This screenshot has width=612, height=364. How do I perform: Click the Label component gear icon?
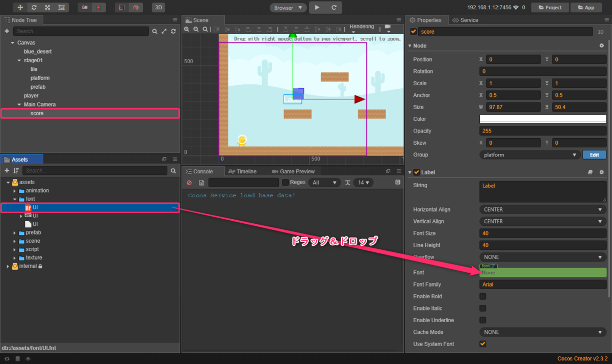click(601, 172)
